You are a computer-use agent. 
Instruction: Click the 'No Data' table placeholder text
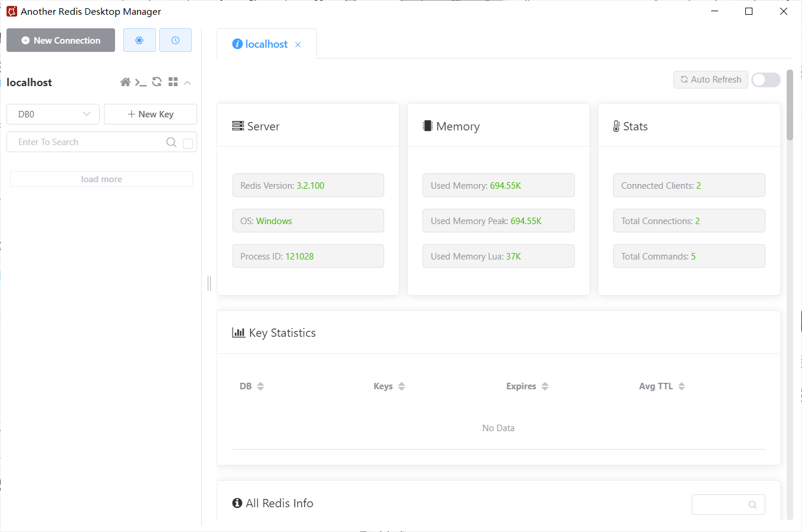pos(499,428)
